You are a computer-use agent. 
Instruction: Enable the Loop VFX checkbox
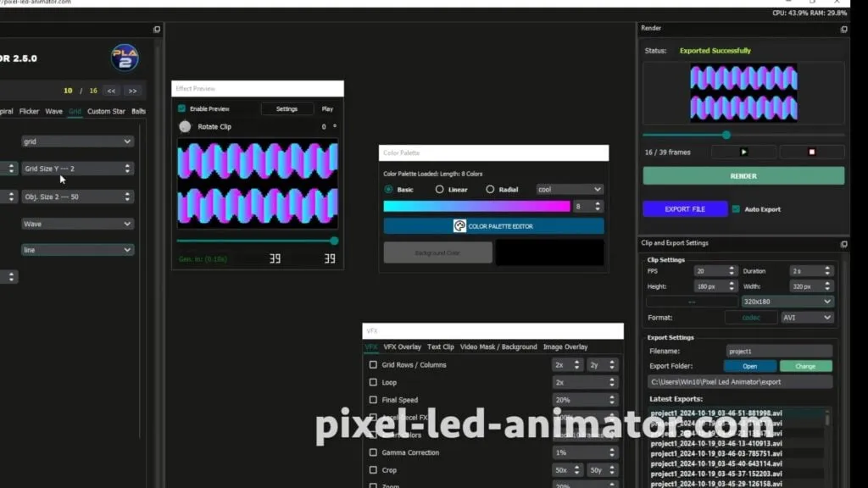[x=373, y=382]
